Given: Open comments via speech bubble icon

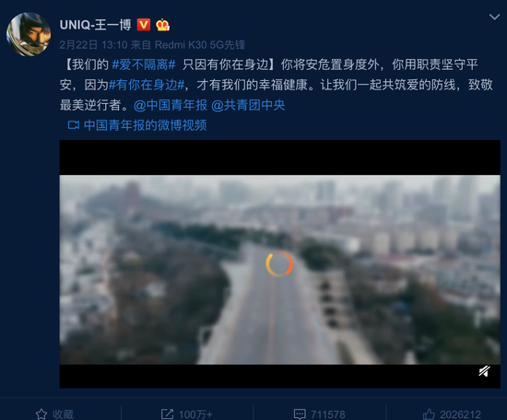Looking at the screenshot, I should (300, 414).
